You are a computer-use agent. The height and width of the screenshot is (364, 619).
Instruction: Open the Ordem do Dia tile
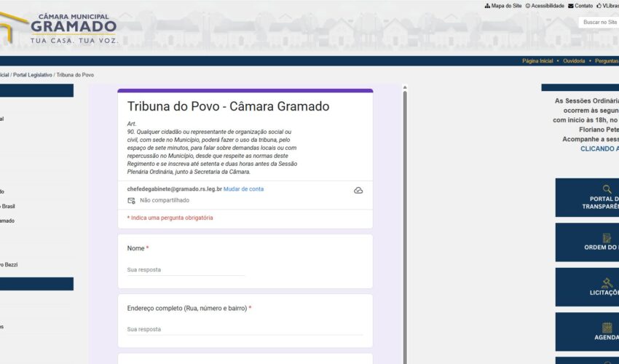(x=588, y=242)
